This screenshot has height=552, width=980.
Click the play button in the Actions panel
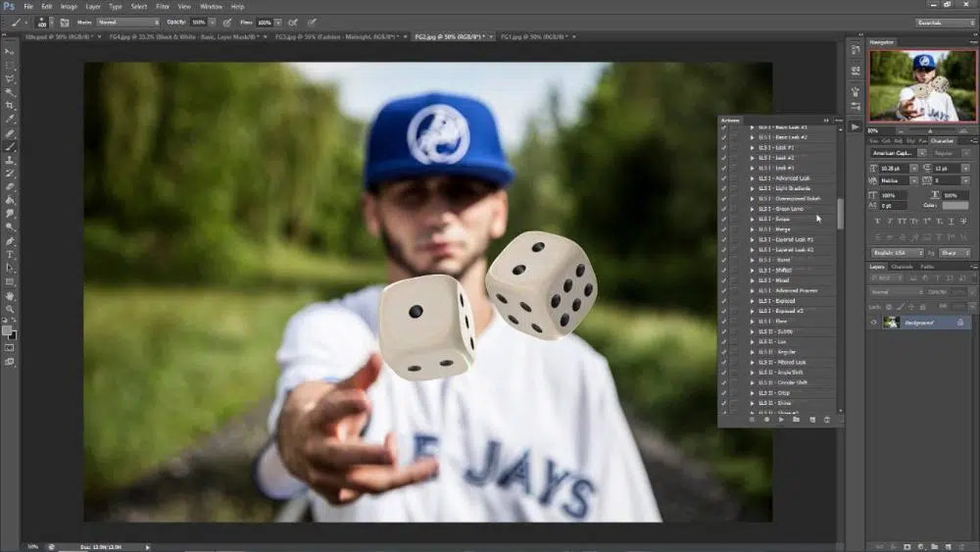tap(781, 420)
